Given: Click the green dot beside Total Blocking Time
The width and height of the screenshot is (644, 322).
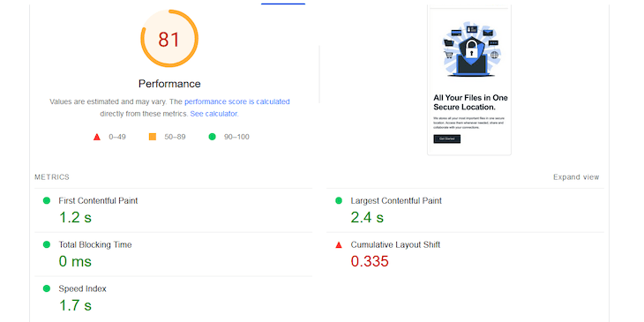Looking at the screenshot, I should click(47, 244).
